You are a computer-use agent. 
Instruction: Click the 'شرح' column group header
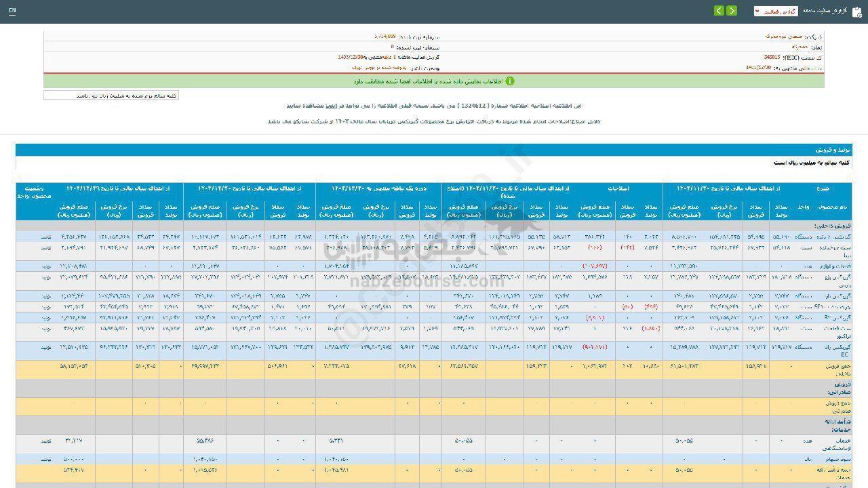click(823, 188)
